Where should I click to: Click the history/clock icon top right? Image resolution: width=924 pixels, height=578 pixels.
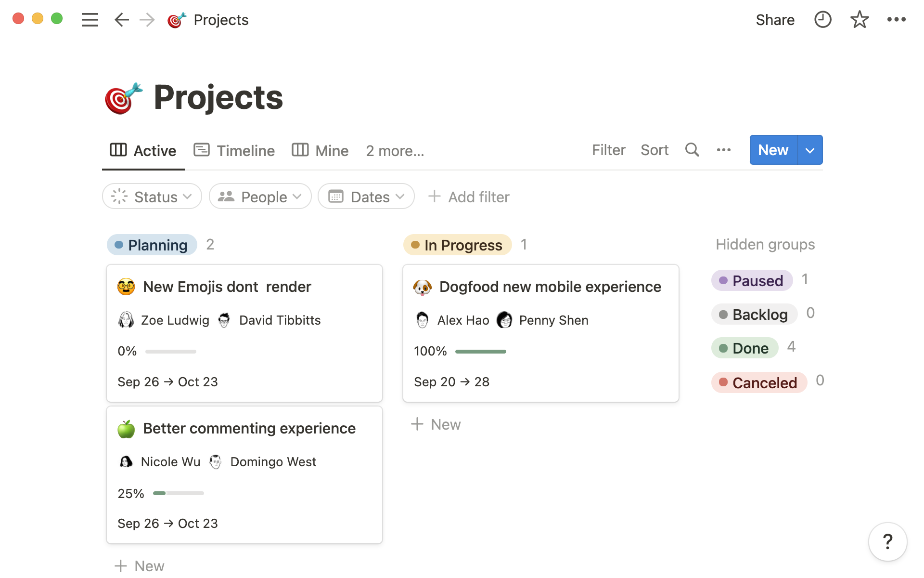pos(822,20)
